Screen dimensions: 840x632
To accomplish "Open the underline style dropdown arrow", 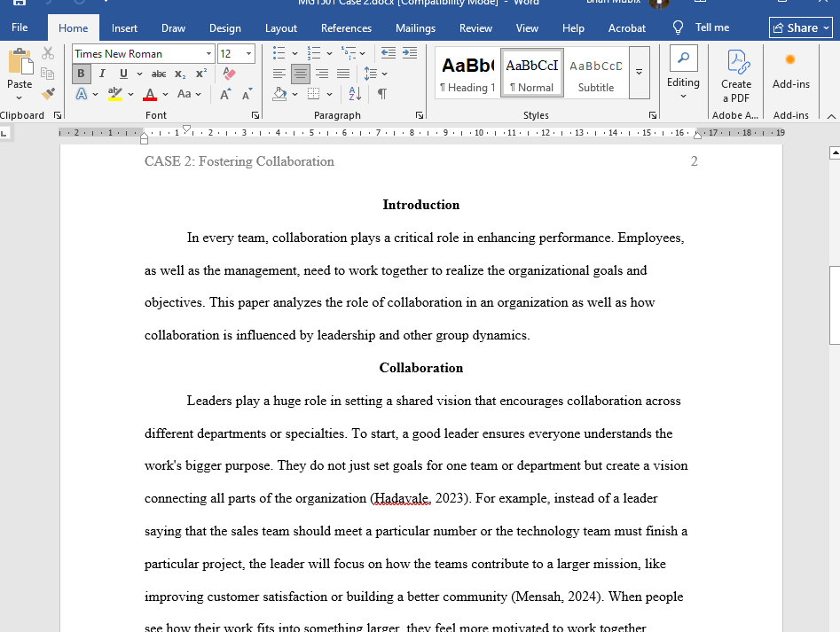I will tap(139, 74).
